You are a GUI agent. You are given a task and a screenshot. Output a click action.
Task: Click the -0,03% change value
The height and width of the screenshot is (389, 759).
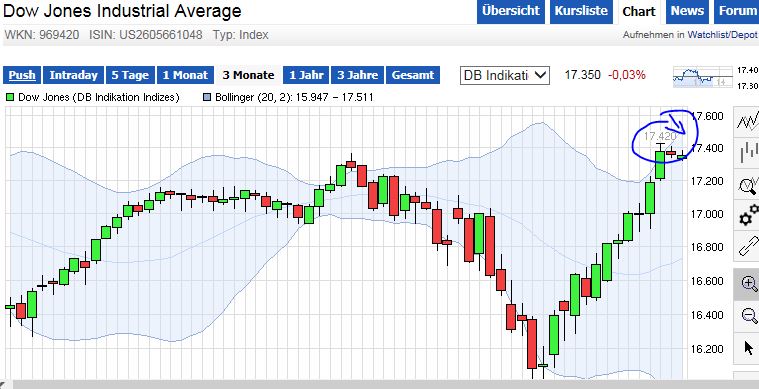pyautogui.click(x=627, y=75)
